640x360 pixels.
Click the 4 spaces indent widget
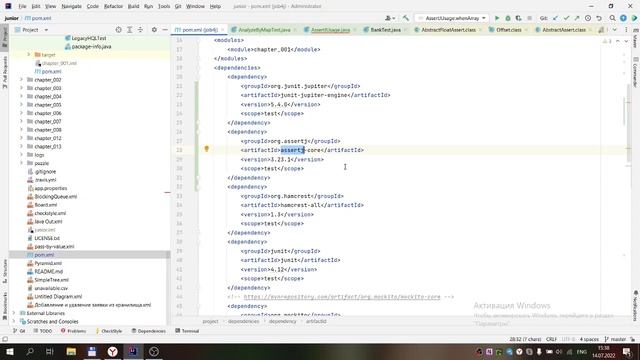coord(589,339)
